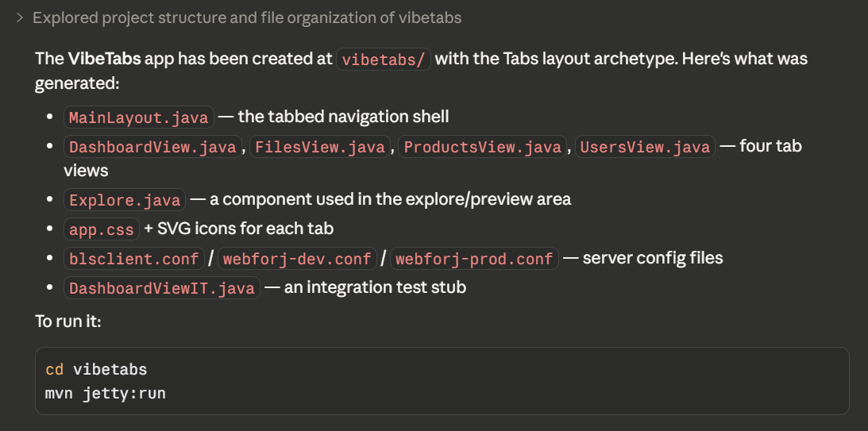Click the 'server config files' description

tap(653, 258)
